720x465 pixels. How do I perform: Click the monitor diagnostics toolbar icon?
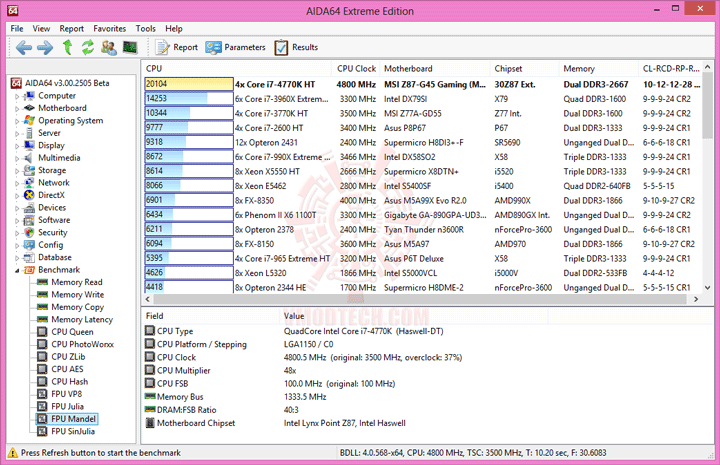[130, 47]
